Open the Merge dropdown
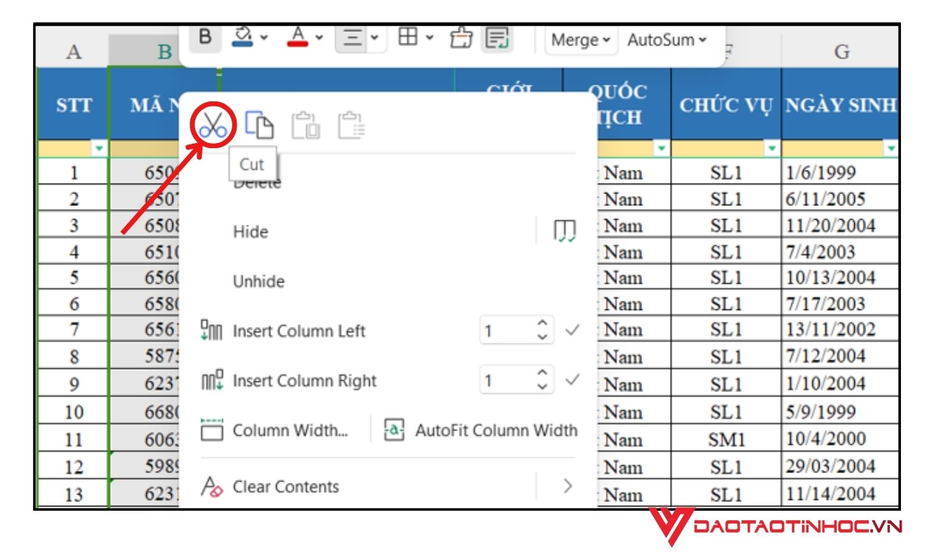The image size is (934, 560). point(579,40)
